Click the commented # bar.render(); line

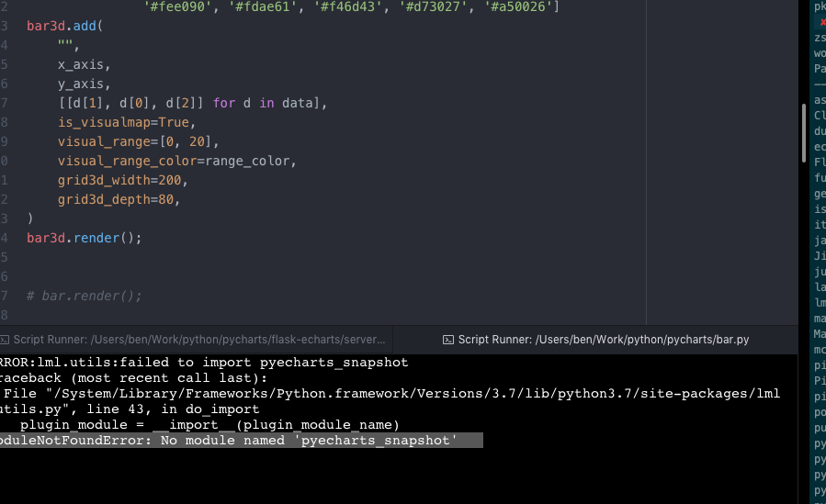click(85, 296)
